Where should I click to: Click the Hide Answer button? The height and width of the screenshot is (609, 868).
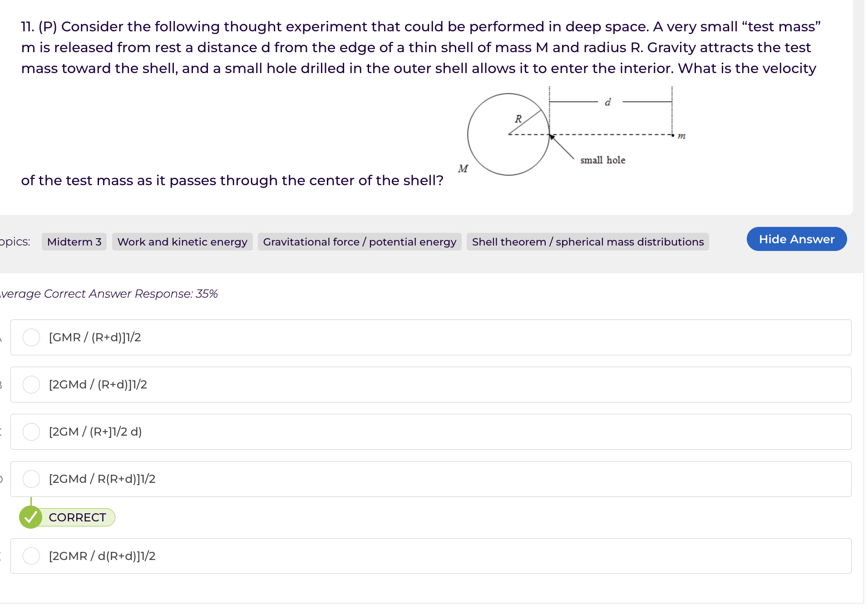click(796, 239)
